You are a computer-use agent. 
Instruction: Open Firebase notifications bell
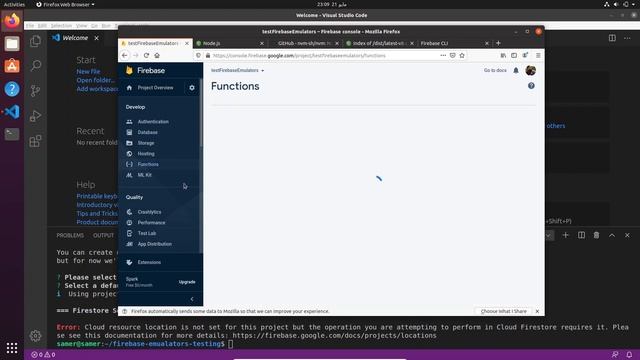click(516, 70)
